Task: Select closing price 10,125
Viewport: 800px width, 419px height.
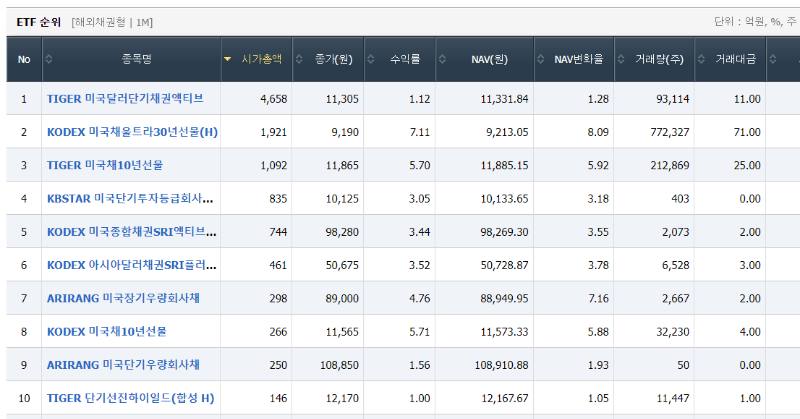Action: tap(342, 199)
